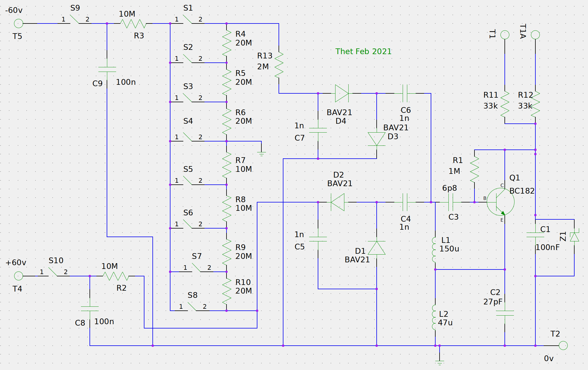This screenshot has height=370, width=588.
Task: Click the "Thet Feb 2021" text annotation
Action: (363, 52)
